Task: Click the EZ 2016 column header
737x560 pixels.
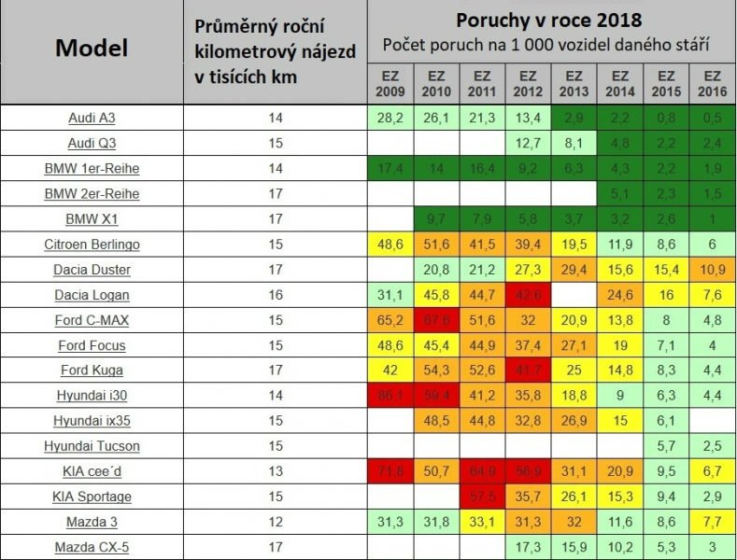Action: click(713, 84)
